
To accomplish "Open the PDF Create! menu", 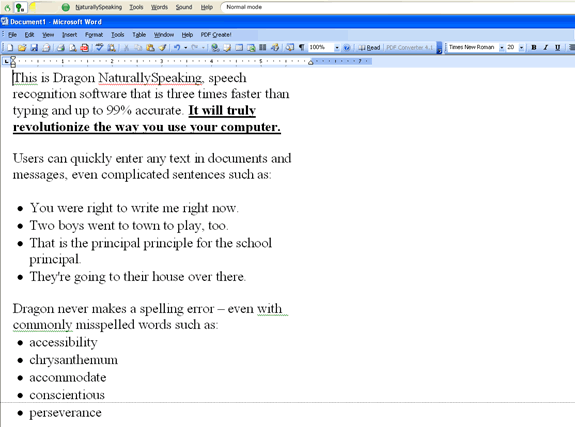I will pos(216,35).
